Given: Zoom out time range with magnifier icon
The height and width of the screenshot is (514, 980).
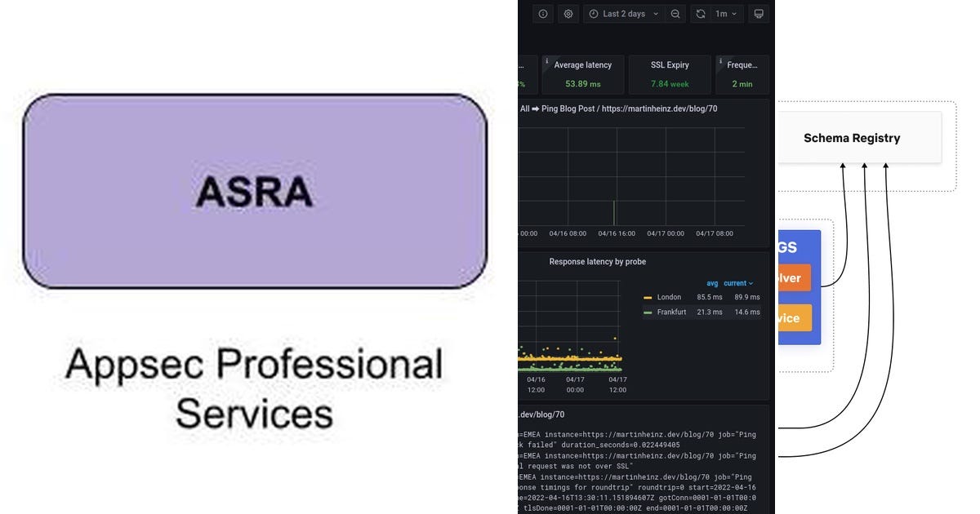Looking at the screenshot, I should tap(675, 14).
